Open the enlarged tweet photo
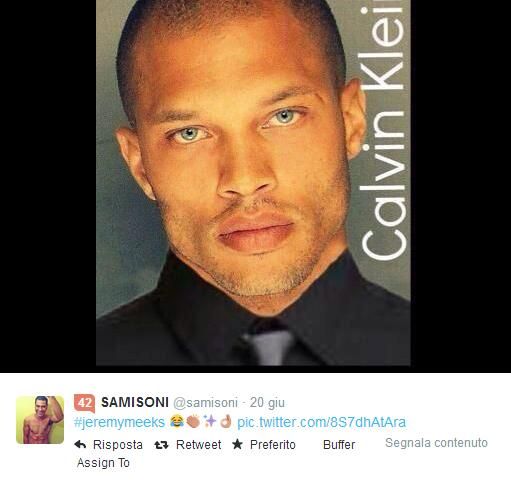This screenshot has width=511, height=487. click(x=253, y=183)
